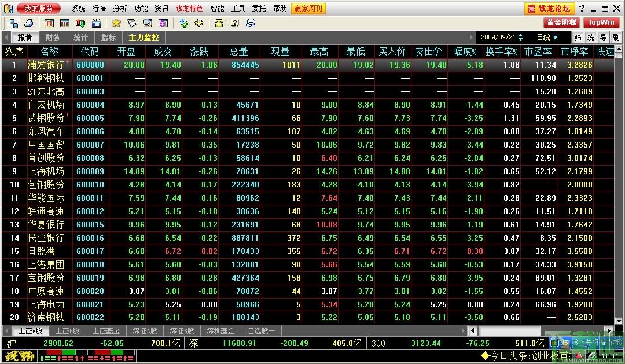
Task: Switch to the 指标 tab
Action: (x=108, y=38)
